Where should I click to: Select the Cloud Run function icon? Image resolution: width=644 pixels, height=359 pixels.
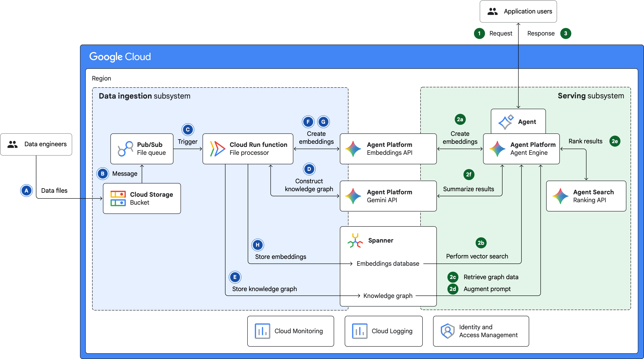coord(218,149)
